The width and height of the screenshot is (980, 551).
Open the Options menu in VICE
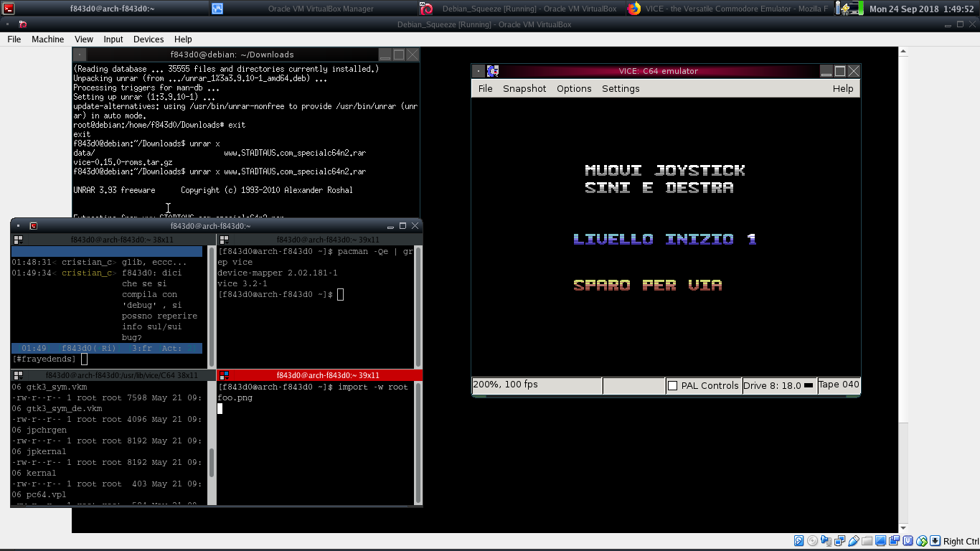click(574, 89)
